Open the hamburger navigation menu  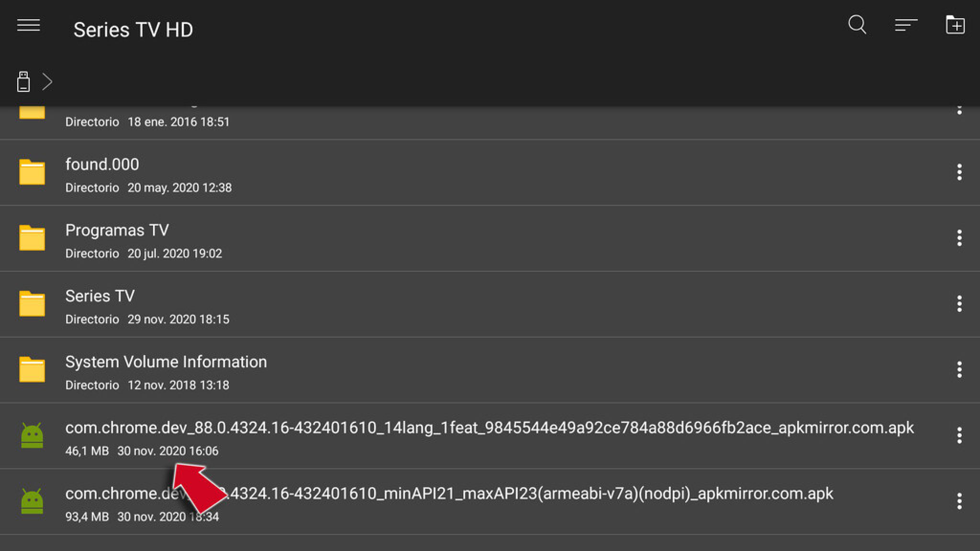point(28,25)
